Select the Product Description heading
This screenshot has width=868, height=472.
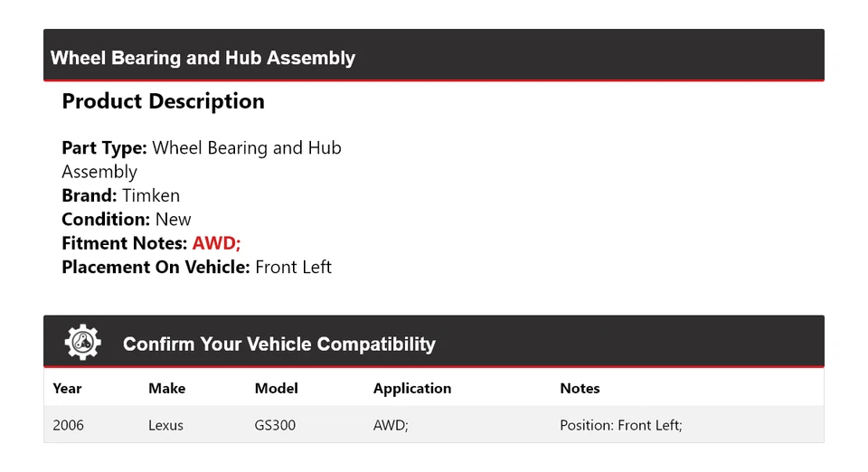tap(163, 101)
